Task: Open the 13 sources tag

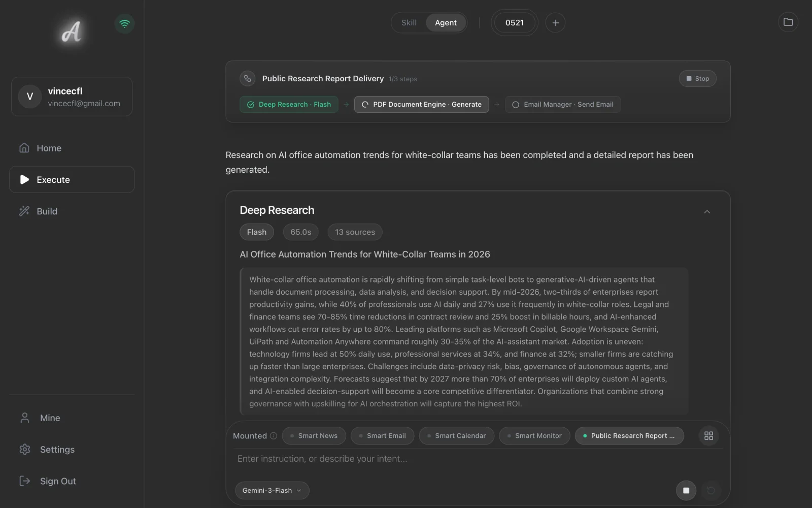Action: coord(355,232)
